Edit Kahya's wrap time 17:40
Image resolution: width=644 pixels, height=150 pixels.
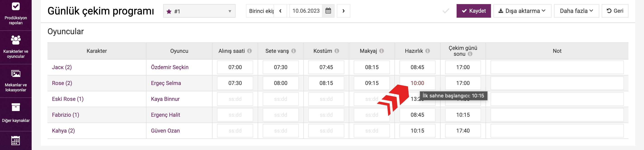tap(463, 131)
